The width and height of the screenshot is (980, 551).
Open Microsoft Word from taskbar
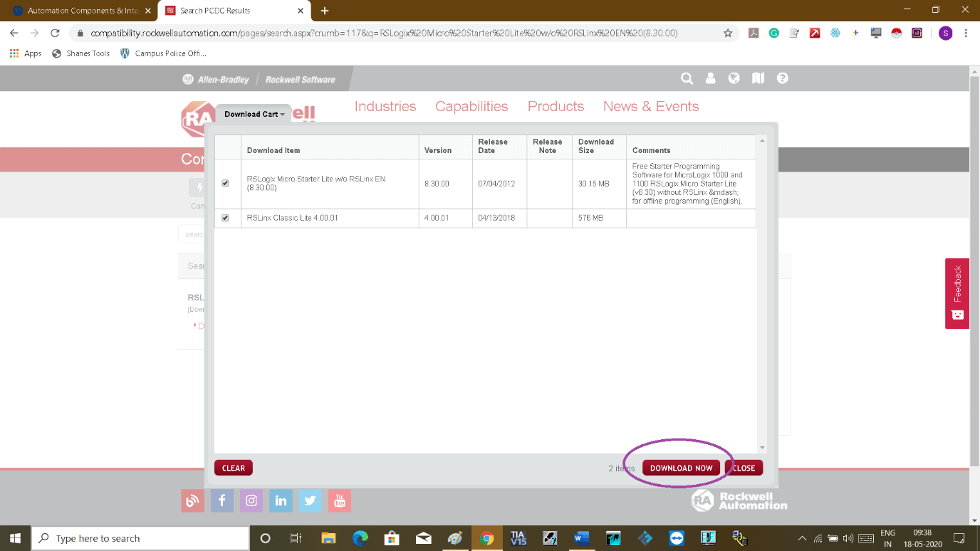(581, 538)
